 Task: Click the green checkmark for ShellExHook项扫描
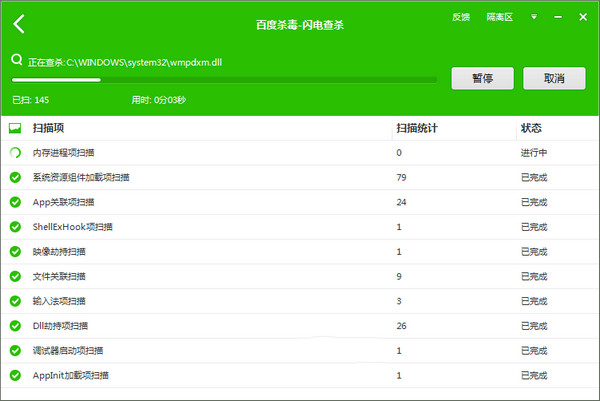(x=15, y=227)
